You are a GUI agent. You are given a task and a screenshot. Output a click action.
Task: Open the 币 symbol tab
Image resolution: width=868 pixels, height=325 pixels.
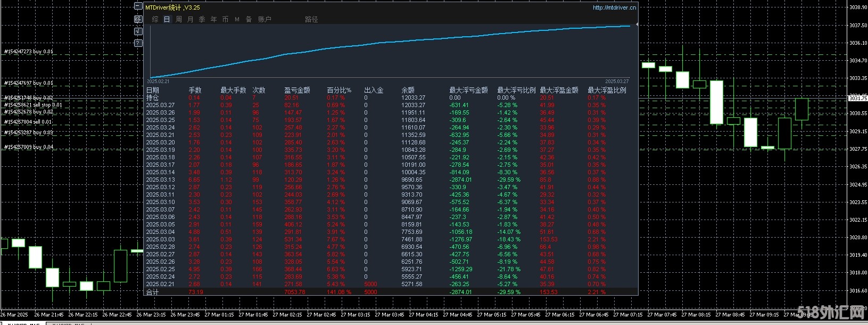tap(226, 19)
